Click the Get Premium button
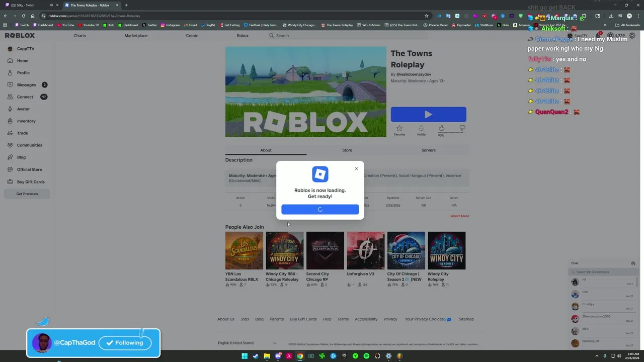The width and height of the screenshot is (644, 362). pyautogui.click(x=27, y=194)
